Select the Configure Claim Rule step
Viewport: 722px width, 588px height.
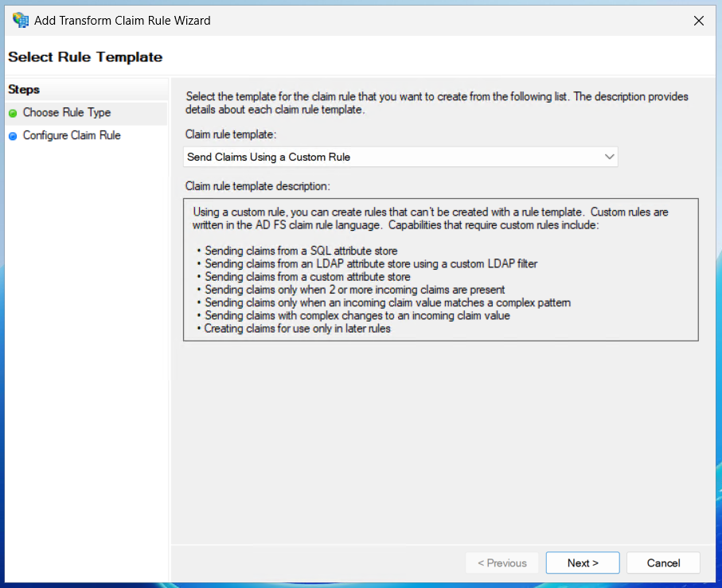click(x=72, y=136)
